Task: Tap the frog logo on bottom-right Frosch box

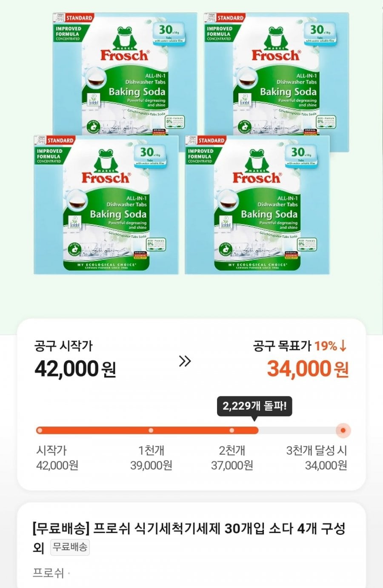Action: click(256, 161)
